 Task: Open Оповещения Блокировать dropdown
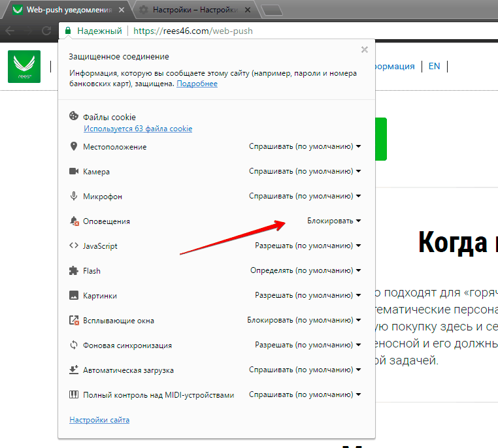pos(334,221)
